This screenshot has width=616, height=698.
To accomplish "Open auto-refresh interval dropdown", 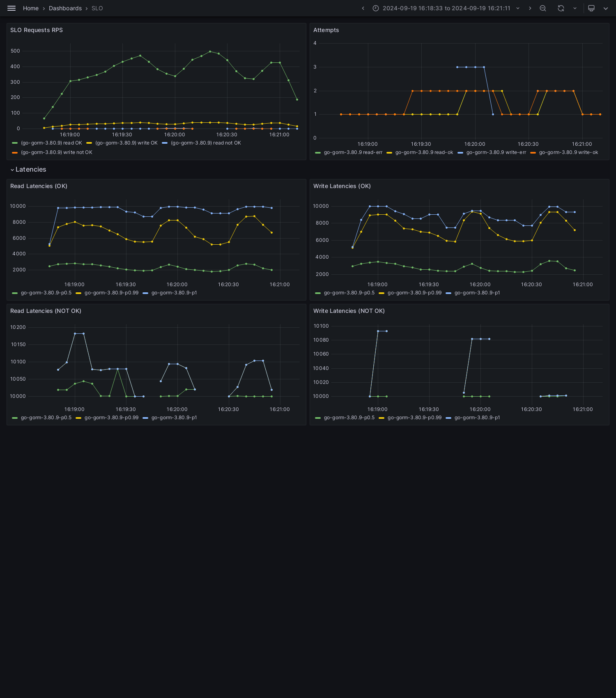I will [575, 8].
